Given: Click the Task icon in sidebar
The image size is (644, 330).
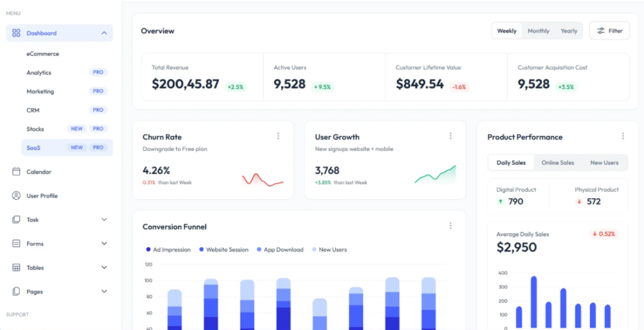Looking at the screenshot, I should [x=16, y=219].
